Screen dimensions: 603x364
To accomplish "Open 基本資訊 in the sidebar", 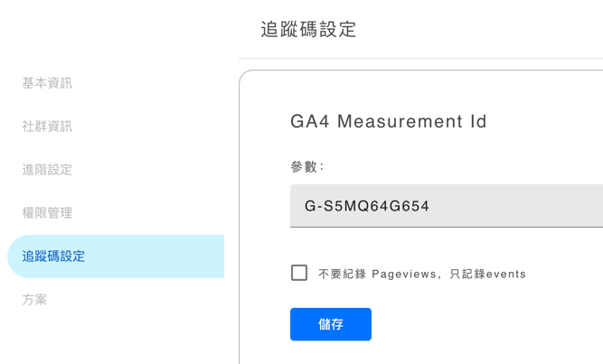I will pos(47,83).
